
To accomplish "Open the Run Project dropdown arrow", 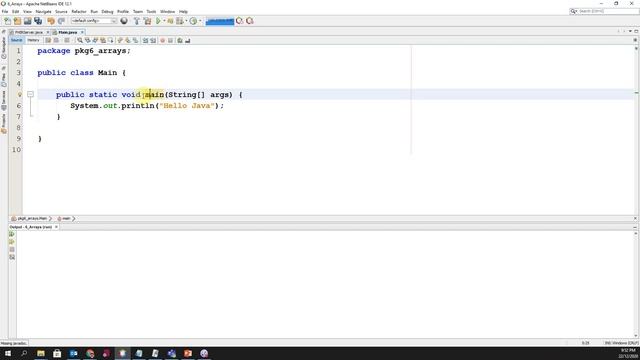I will [x=164, y=21].
